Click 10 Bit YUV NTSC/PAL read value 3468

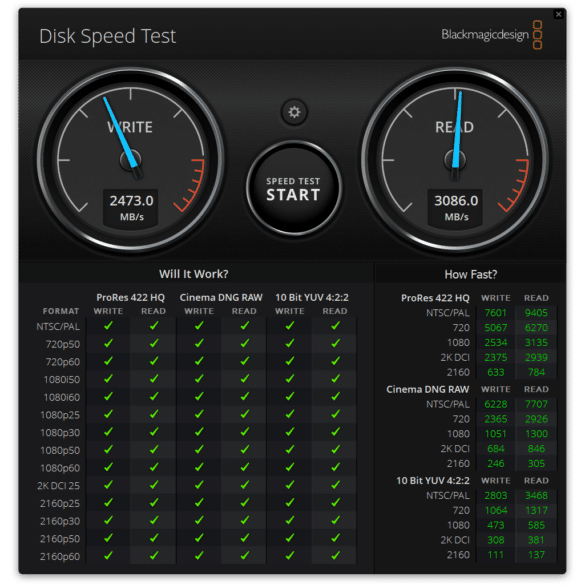[x=536, y=495]
